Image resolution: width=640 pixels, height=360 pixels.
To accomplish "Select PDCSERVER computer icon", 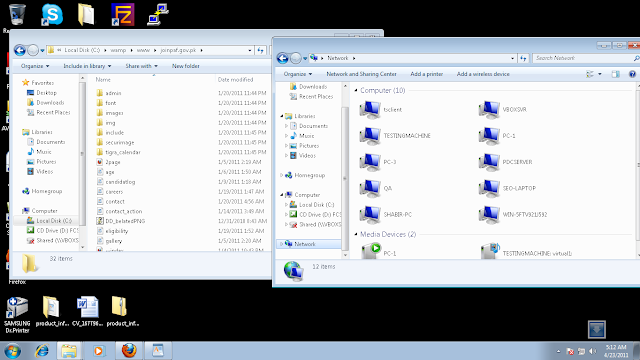I will [505, 162].
